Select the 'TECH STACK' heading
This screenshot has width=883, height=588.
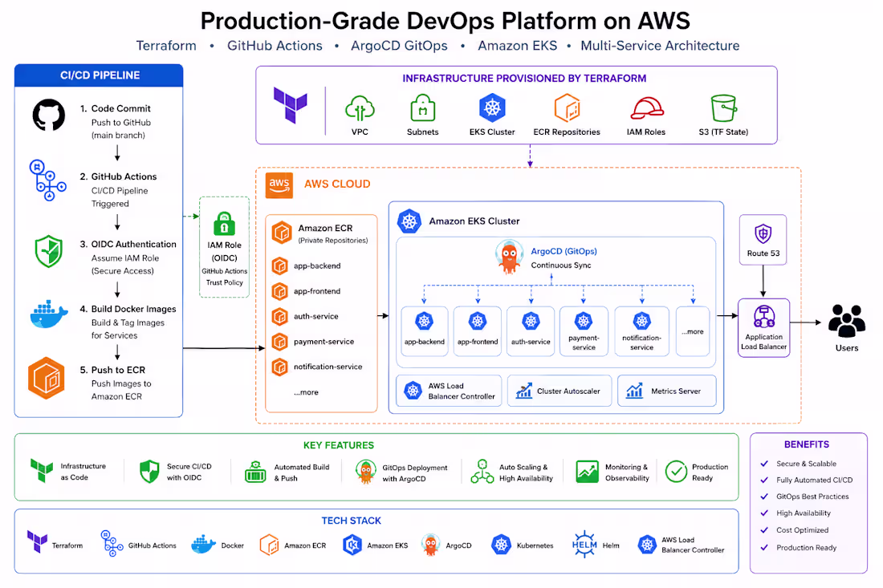click(352, 521)
